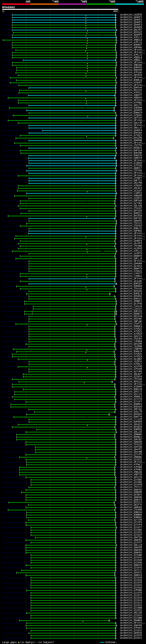
Task: Select hit label UniRef100_B8ANY8
Action: point(131,256)
